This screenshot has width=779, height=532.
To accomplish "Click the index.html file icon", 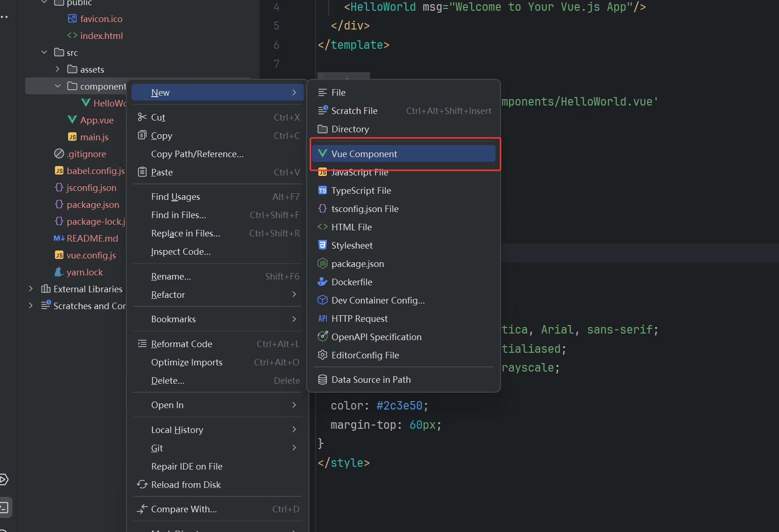I will tap(72, 36).
